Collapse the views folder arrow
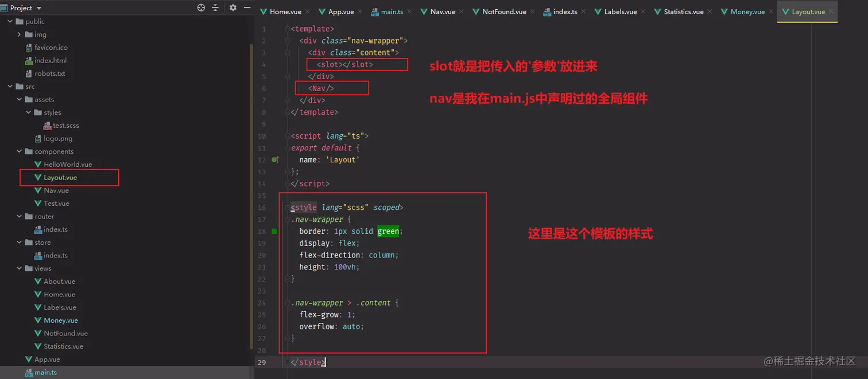This screenshot has height=379, width=868. click(x=19, y=268)
